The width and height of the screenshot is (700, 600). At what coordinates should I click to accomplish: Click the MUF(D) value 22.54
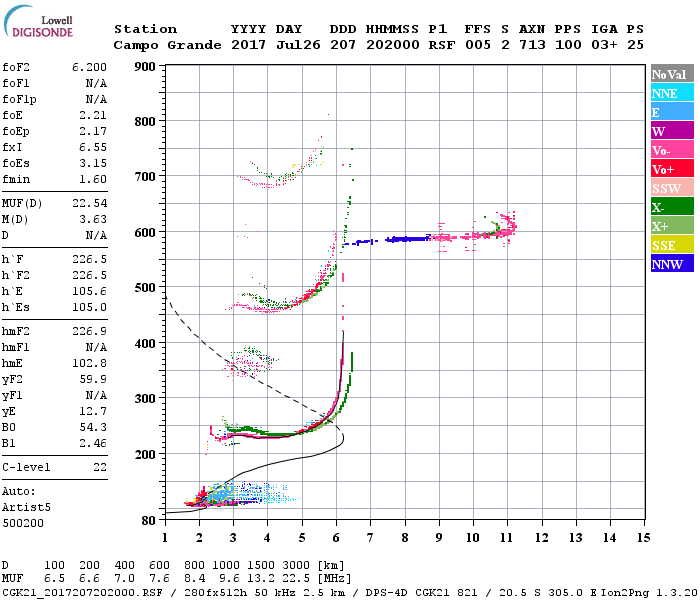tap(89, 204)
